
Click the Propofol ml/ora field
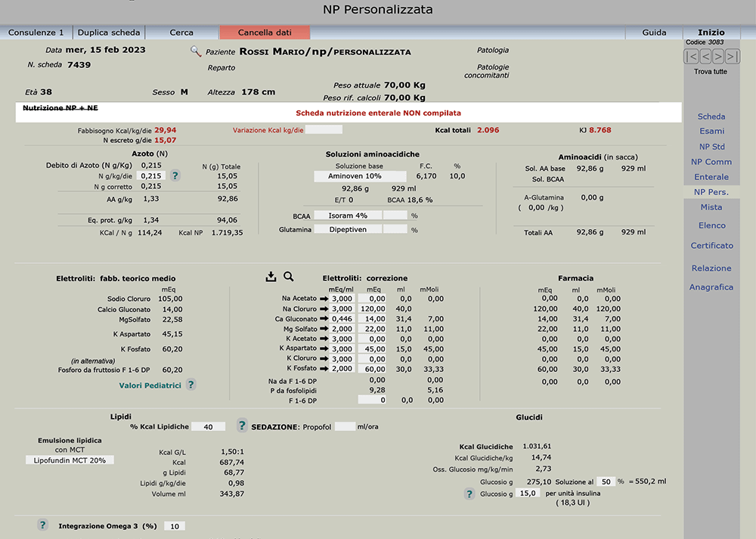tap(345, 426)
